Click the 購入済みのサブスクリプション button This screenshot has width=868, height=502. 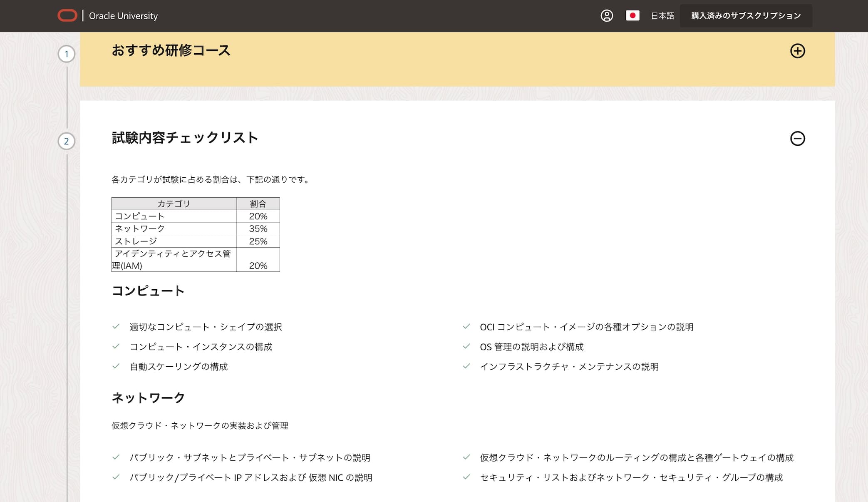tap(745, 15)
